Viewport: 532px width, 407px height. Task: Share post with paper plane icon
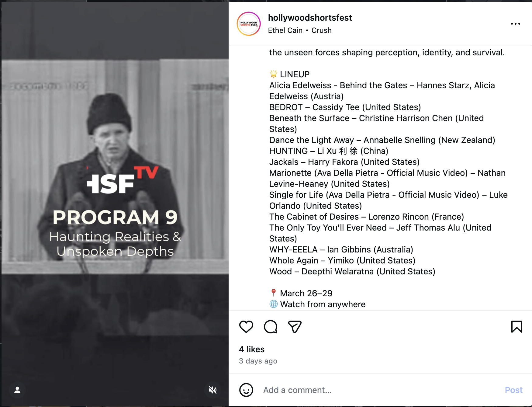click(x=295, y=327)
